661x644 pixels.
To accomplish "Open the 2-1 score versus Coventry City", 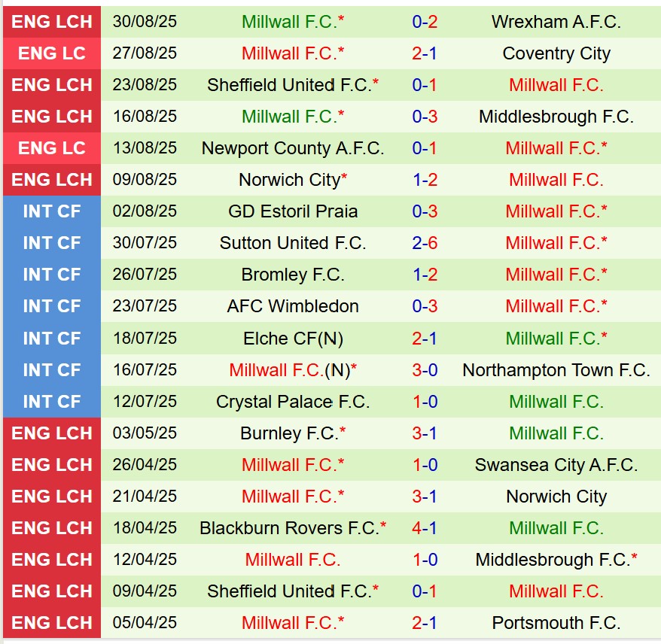I will [425, 53].
